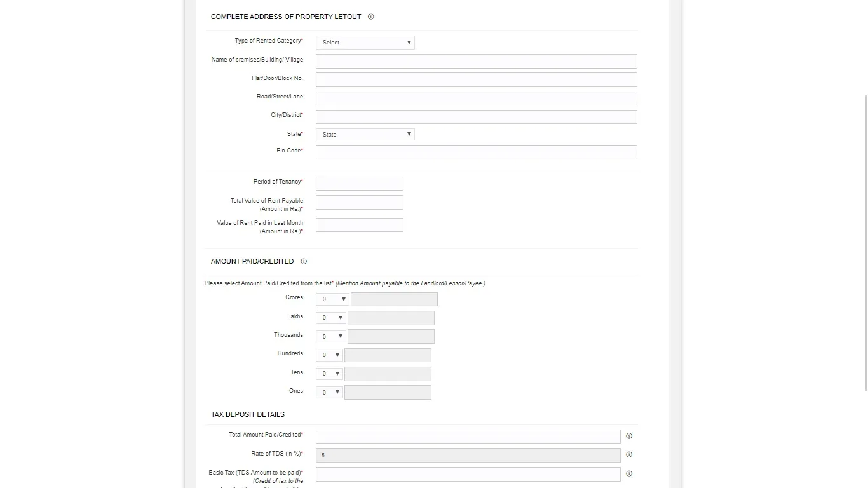This screenshot has width=868, height=488.
Task: Click the Pin Code entry field
Action: pos(476,152)
